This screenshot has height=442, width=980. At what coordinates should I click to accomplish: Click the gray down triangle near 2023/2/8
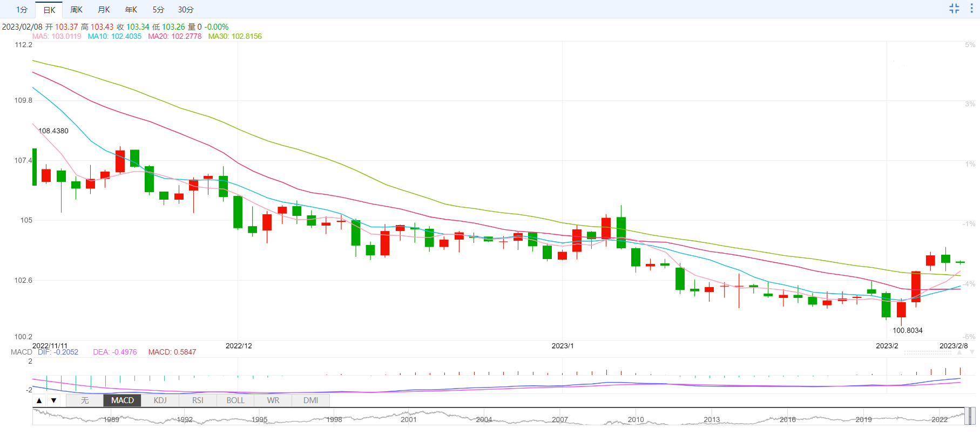click(972, 352)
